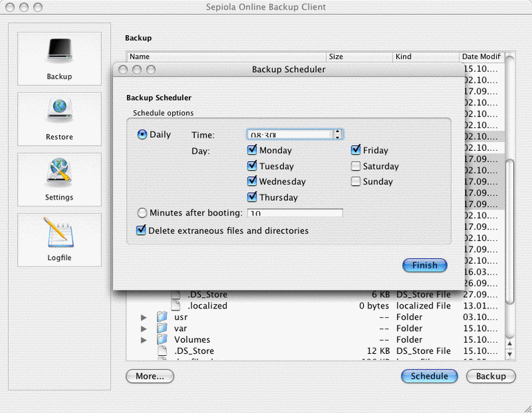Open the Restore section in sidebar
Screen dimensions: 532x413
[59, 119]
